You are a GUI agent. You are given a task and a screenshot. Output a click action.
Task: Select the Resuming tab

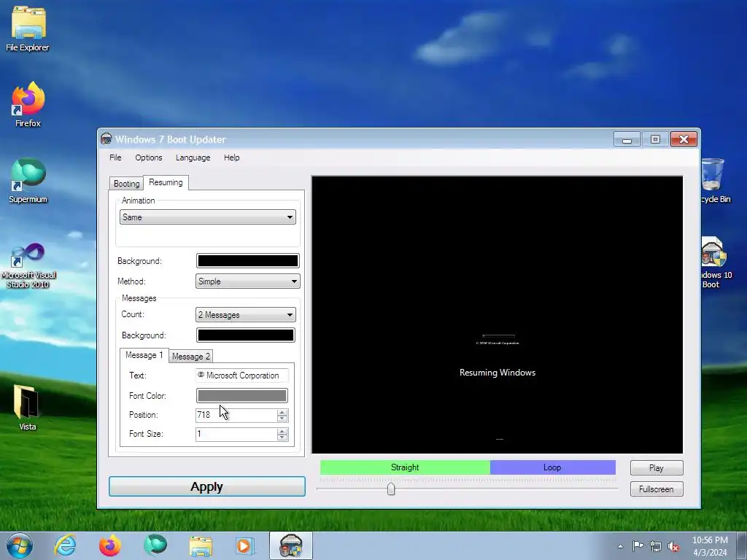tap(166, 182)
